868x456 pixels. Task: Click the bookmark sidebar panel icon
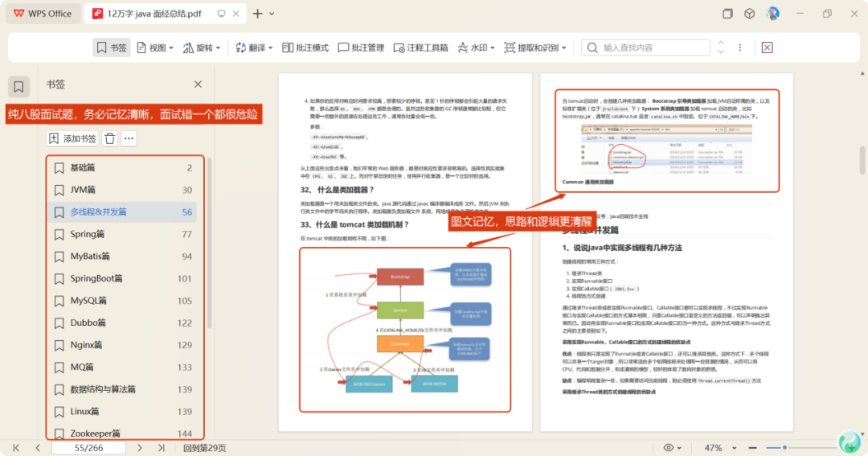[x=18, y=86]
